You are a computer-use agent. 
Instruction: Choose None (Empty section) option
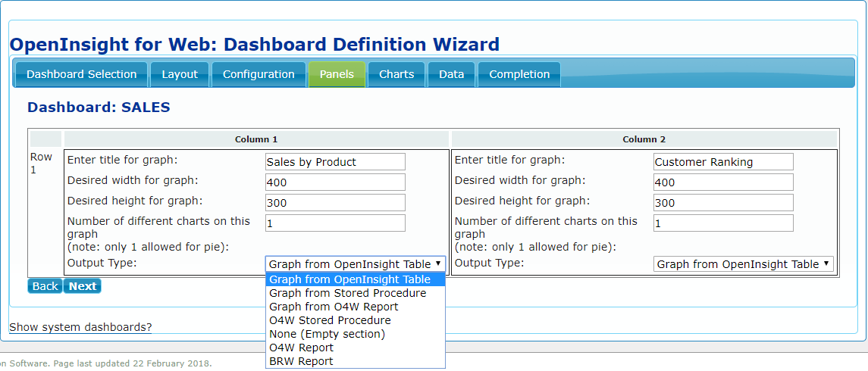click(x=356, y=334)
